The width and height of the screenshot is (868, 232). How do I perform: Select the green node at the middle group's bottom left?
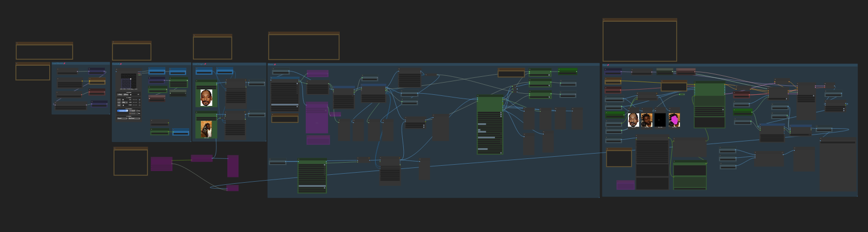click(x=312, y=176)
